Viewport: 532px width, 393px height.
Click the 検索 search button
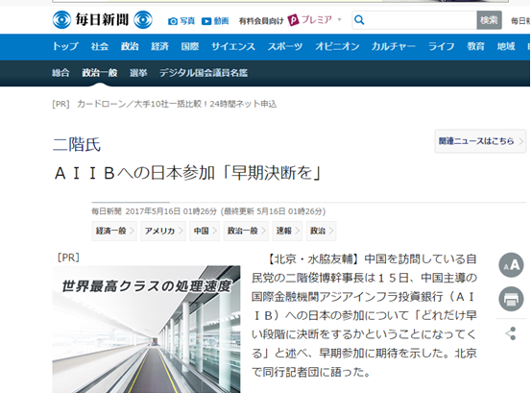[x=489, y=20]
